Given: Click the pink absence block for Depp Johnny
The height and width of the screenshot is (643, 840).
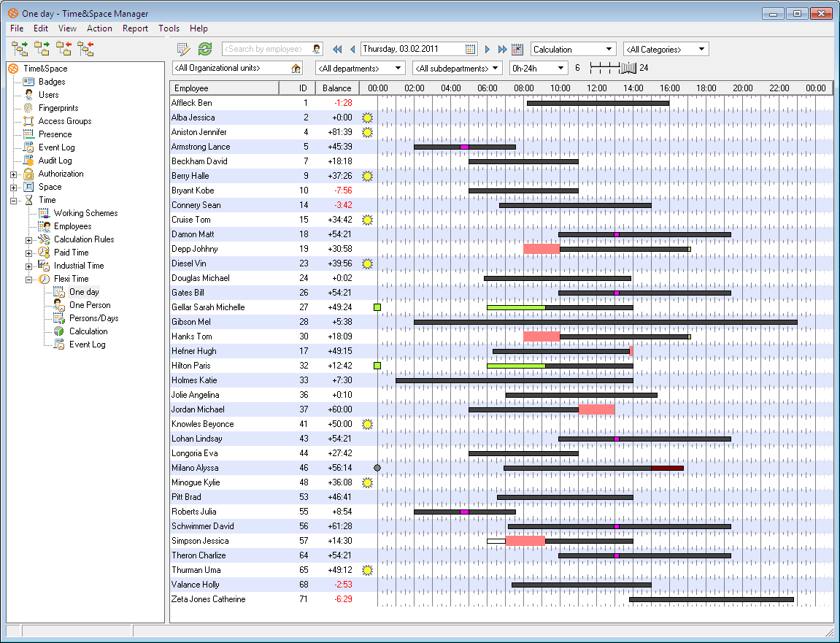Looking at the screenshot, I should click(542, 249).
